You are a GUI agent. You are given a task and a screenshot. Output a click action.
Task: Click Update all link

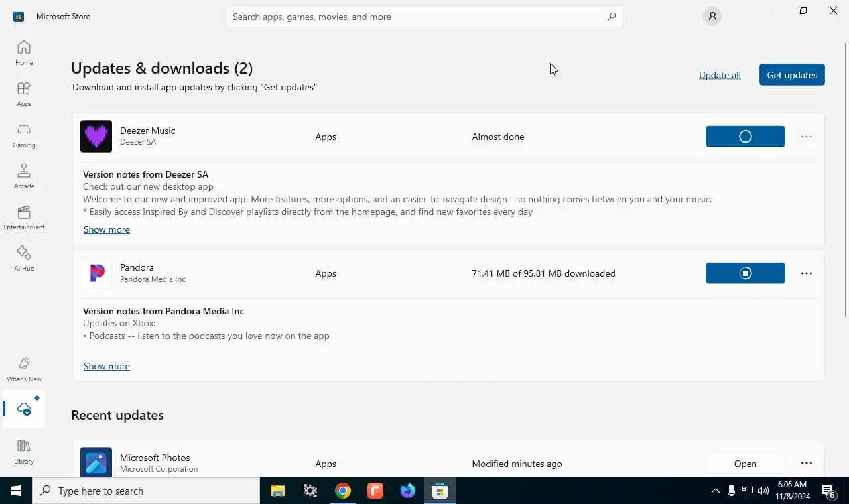tap(720, 75)
